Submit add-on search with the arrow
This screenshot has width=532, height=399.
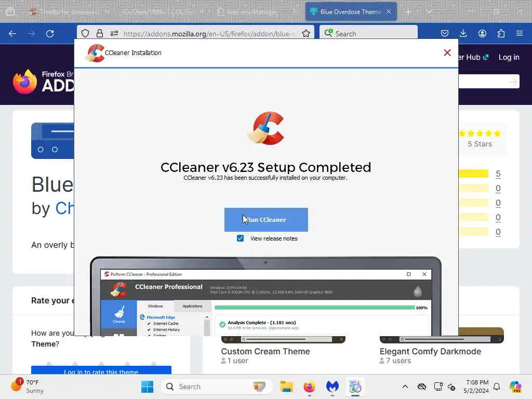(513, 82)
